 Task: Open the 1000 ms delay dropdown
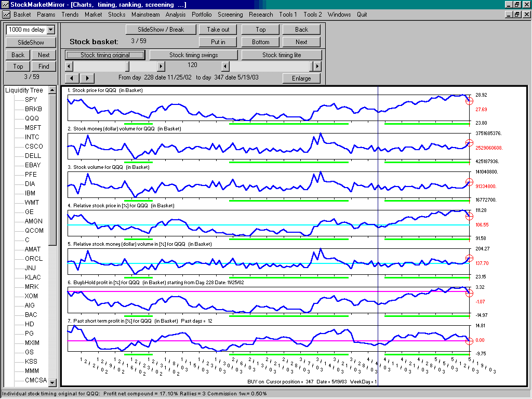(51, 30)
